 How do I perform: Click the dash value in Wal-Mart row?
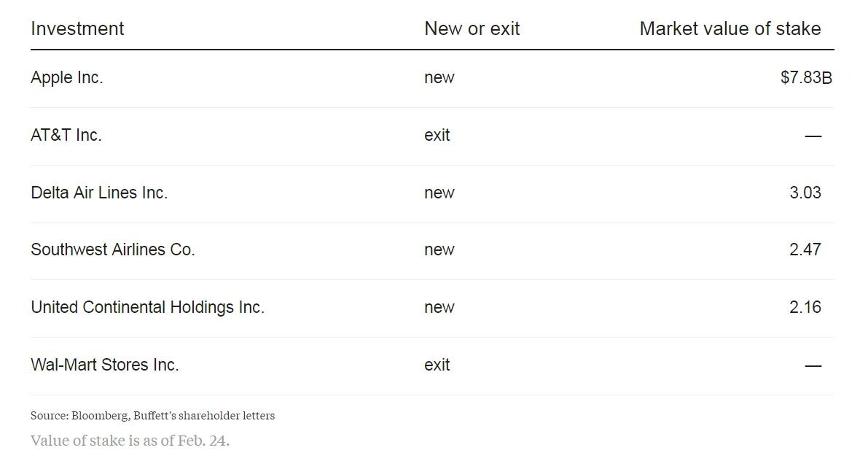click(813, 365)
